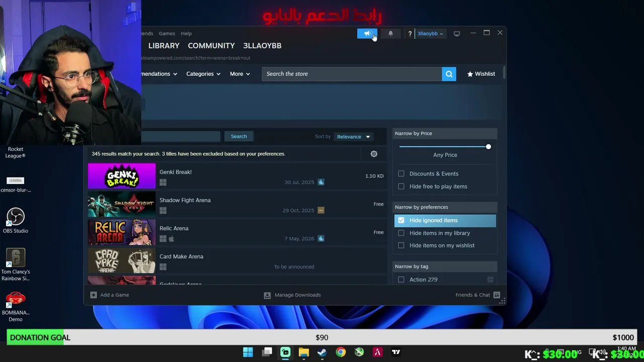Click the Manage Downloads icon
Screen dimensions: 644x362
(x=267, y=295)
